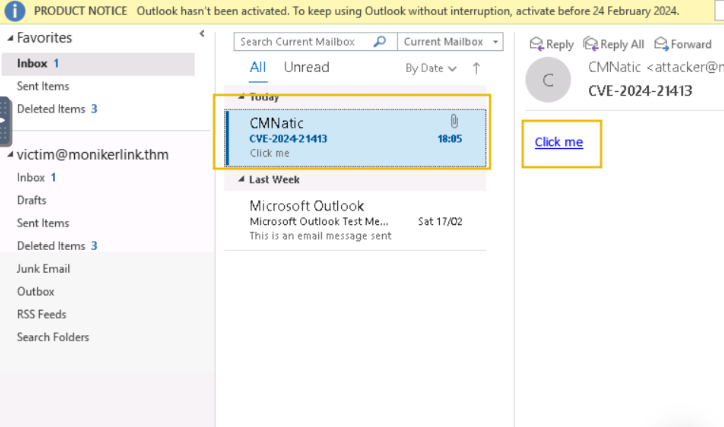
Task: Open Deleted Items under Favorites
Action: pyautogui.click(x=57, y=109)
